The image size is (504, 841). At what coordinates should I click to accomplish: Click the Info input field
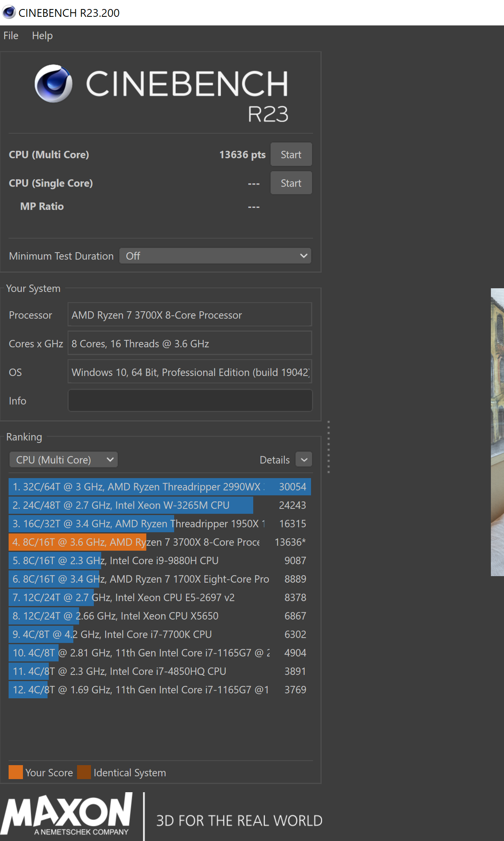(190, 401)
